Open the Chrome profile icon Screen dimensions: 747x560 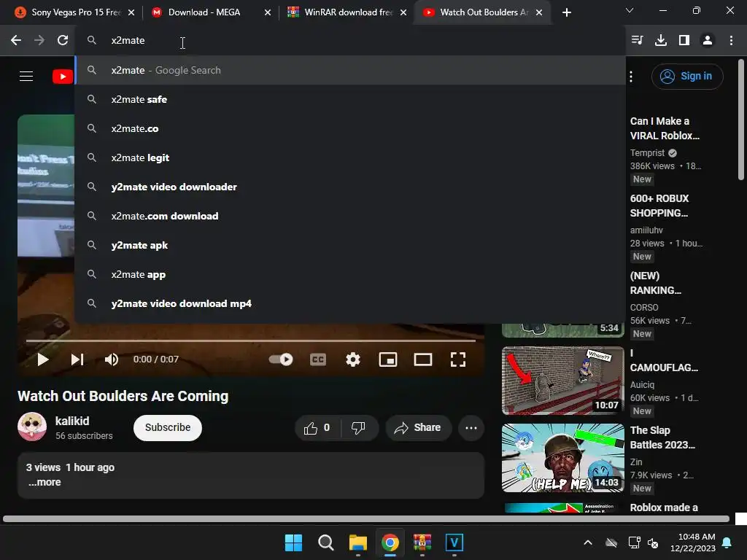(708, 41)
